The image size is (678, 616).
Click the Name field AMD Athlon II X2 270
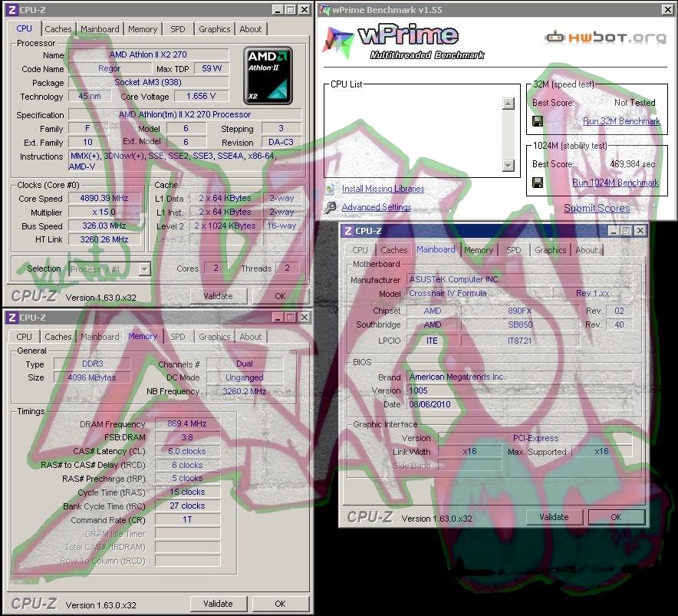click(x=148, y=54)
